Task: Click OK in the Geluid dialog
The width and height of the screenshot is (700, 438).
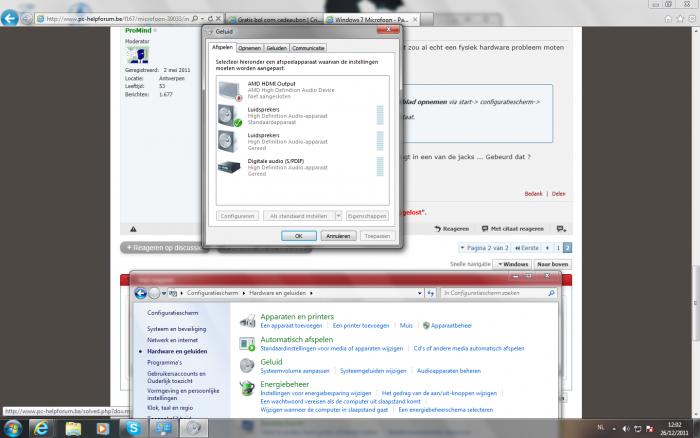Action: tap(299, 236)
